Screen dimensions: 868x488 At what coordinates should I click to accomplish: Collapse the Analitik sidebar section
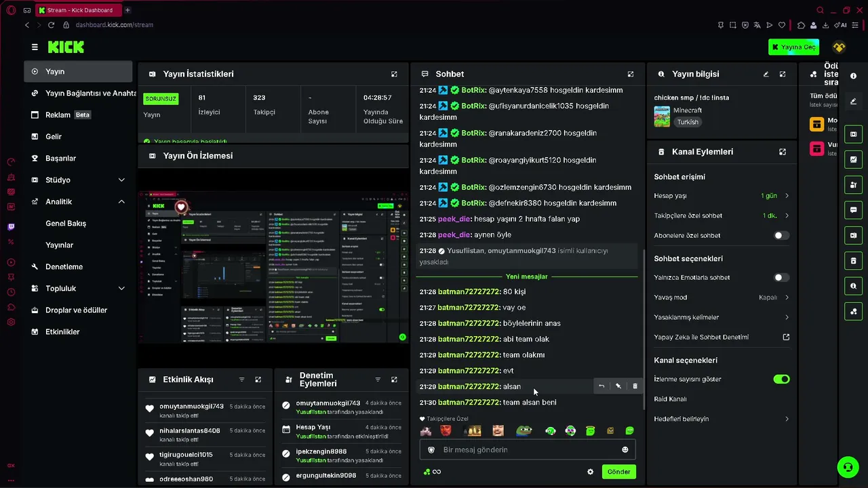pyautogui.click(x=121, y=201)
